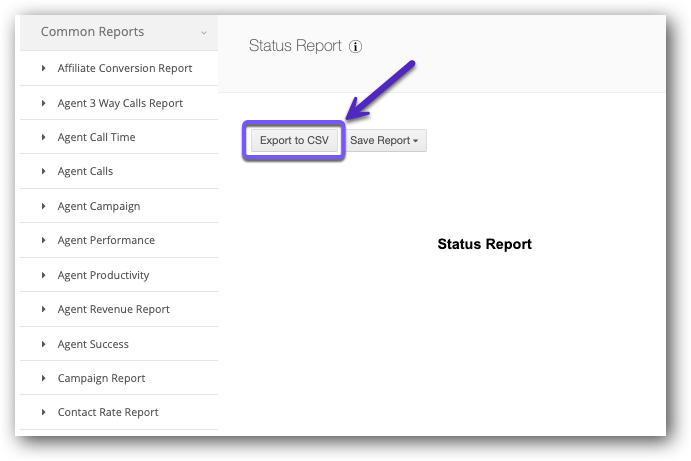The image size is (691, 461).
Task: Open the Agent Success report
Action: click(93, 344)
